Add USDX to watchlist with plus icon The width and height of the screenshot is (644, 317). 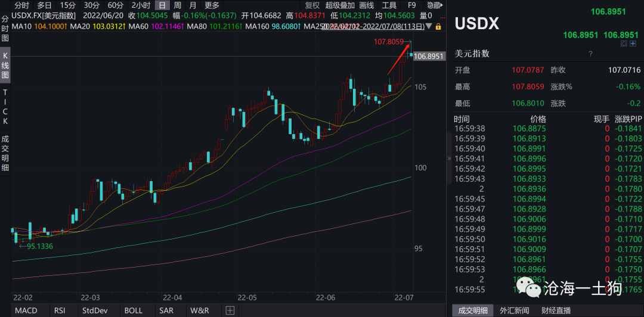[x=633, y=43]
